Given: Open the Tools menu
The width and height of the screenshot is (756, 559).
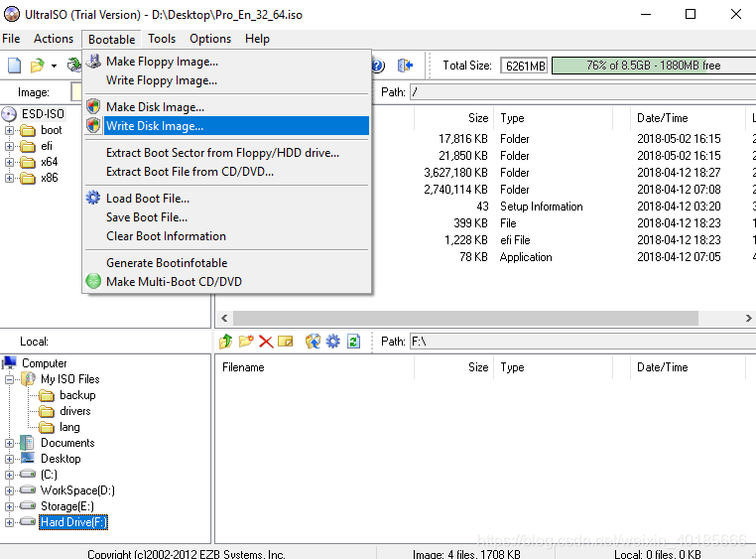Looking at the screenshot, I should pyautogui.click(x=162, y=39).
